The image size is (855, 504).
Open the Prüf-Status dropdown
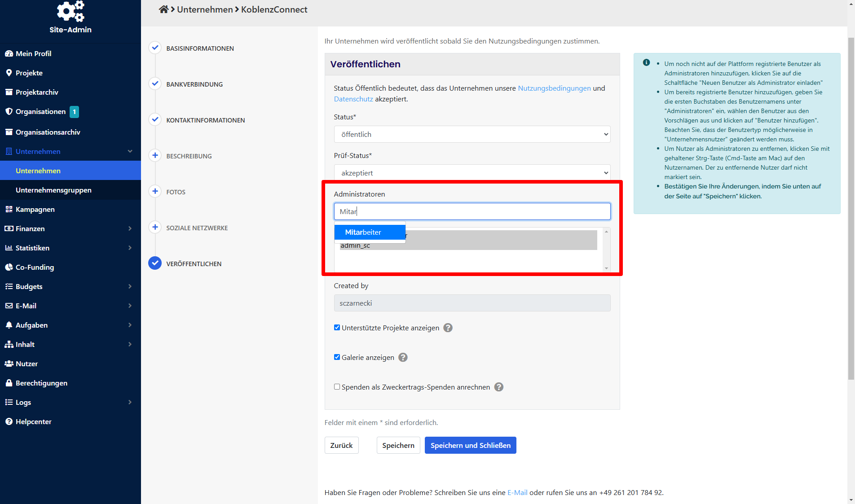[x=472, y=173]
